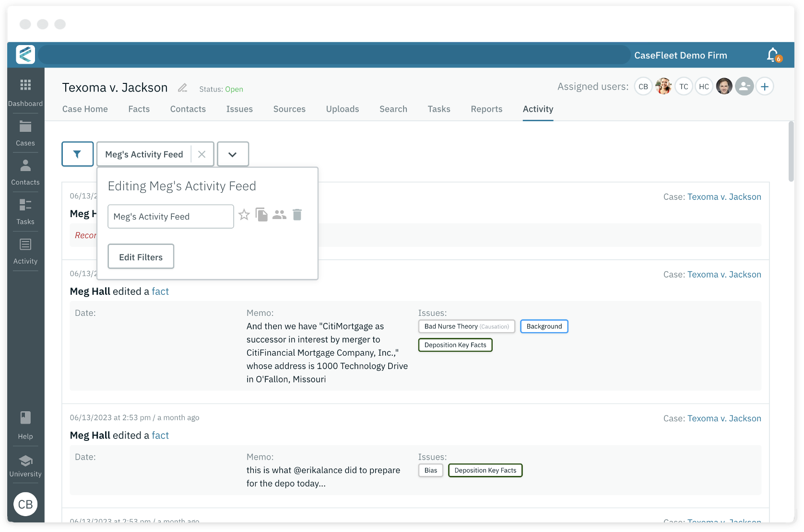804x532 pixels.
Task: Toggle the Bias issue tag
Action: [x=430, y=470]
